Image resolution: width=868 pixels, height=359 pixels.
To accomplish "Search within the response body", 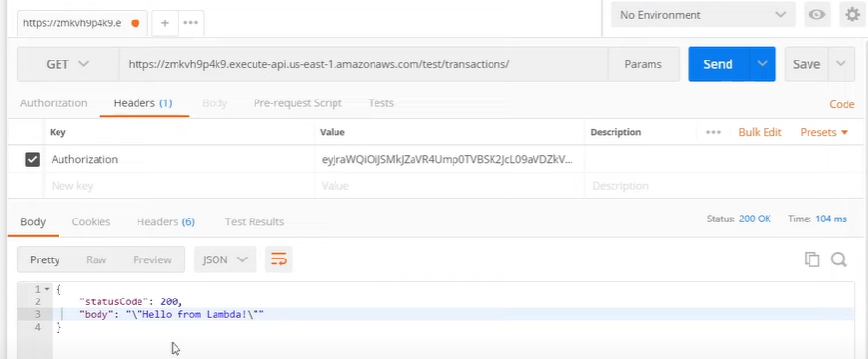I will [838, 259].
